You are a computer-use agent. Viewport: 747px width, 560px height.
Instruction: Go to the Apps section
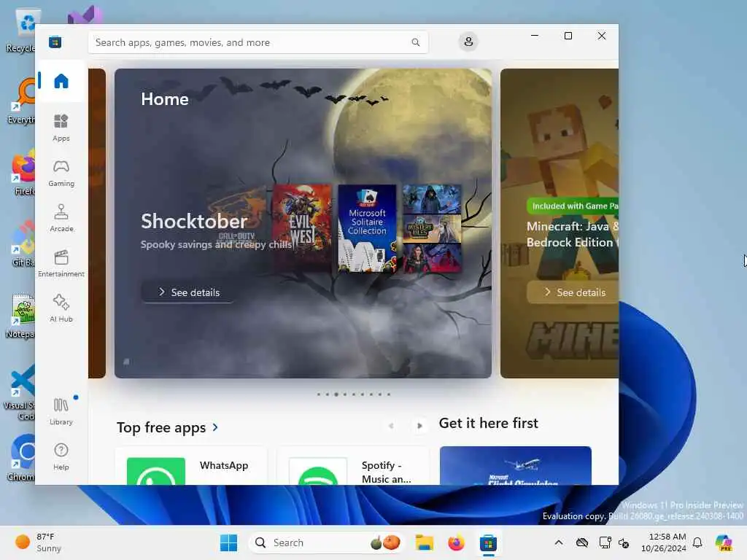tap(61, 128)
